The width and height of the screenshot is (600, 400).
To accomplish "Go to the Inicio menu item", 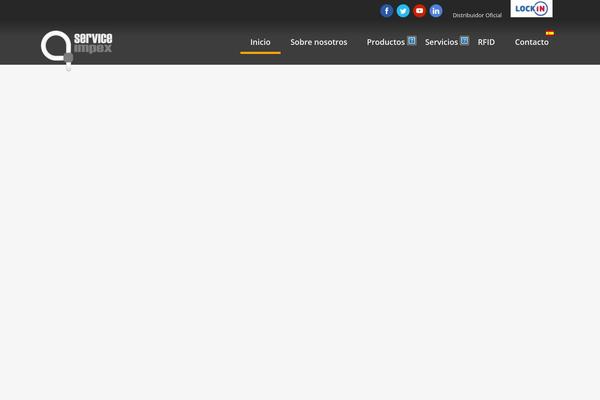I will [x=260, y=42].
